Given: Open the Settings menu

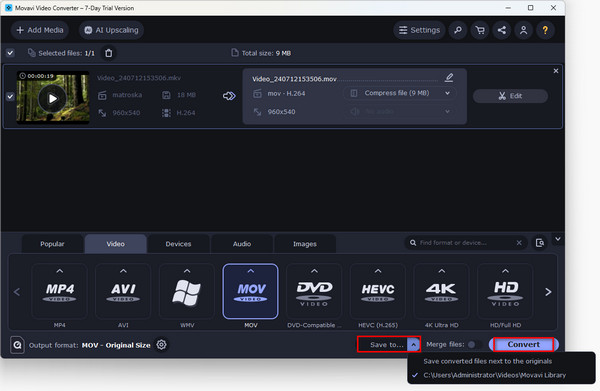Looking at the screenshot, I should click(x=419, y=30).
